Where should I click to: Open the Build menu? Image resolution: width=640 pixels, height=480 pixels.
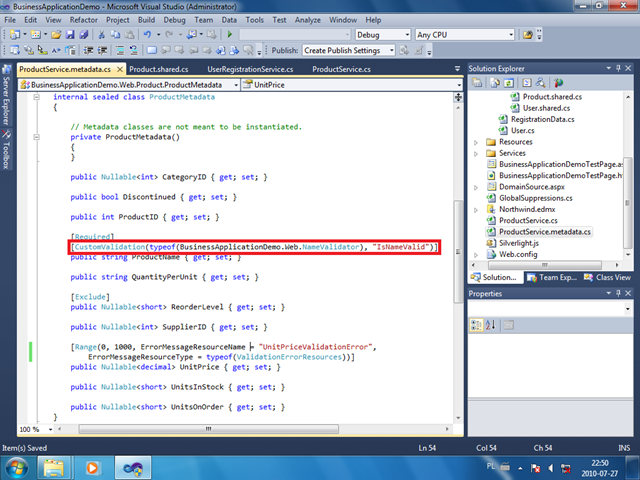[146, 20]
